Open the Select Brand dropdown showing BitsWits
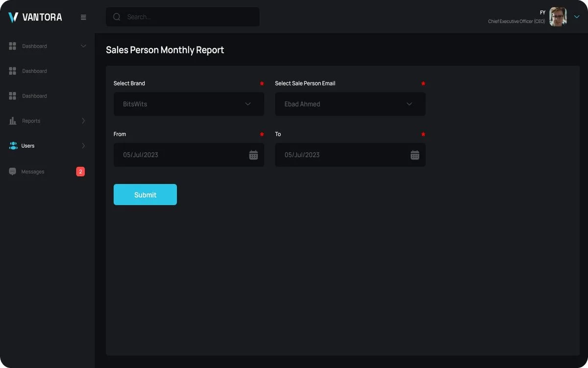 [x=189, y=104]
